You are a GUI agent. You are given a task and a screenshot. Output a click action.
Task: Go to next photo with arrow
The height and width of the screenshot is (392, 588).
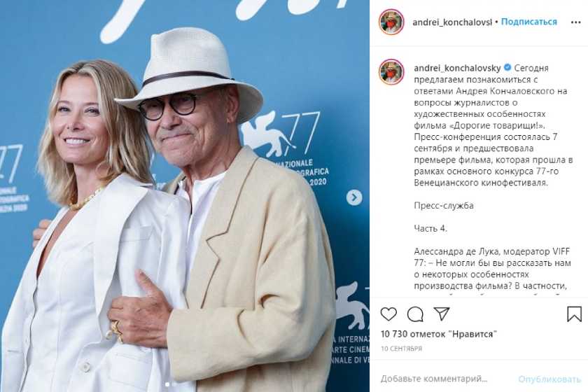click(x=354, y=197)
